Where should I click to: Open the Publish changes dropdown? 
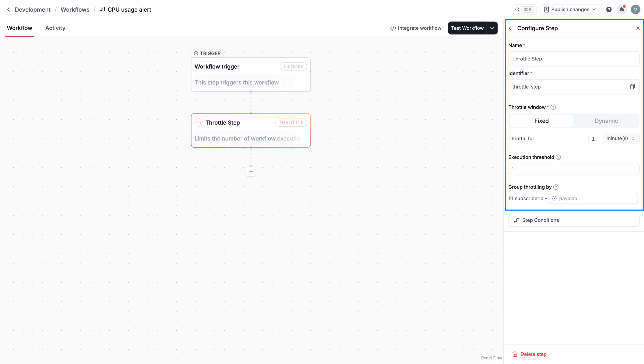coord(570,10)
